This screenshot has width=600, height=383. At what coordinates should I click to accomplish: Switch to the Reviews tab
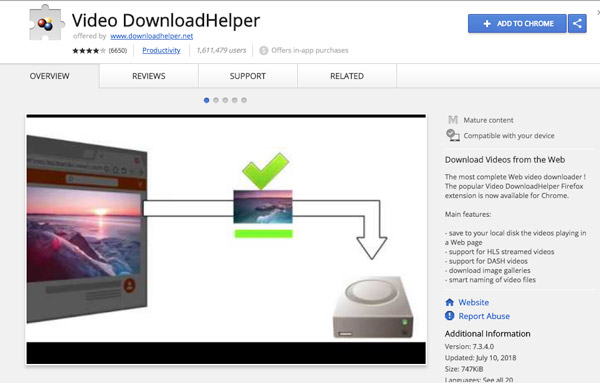149,76
